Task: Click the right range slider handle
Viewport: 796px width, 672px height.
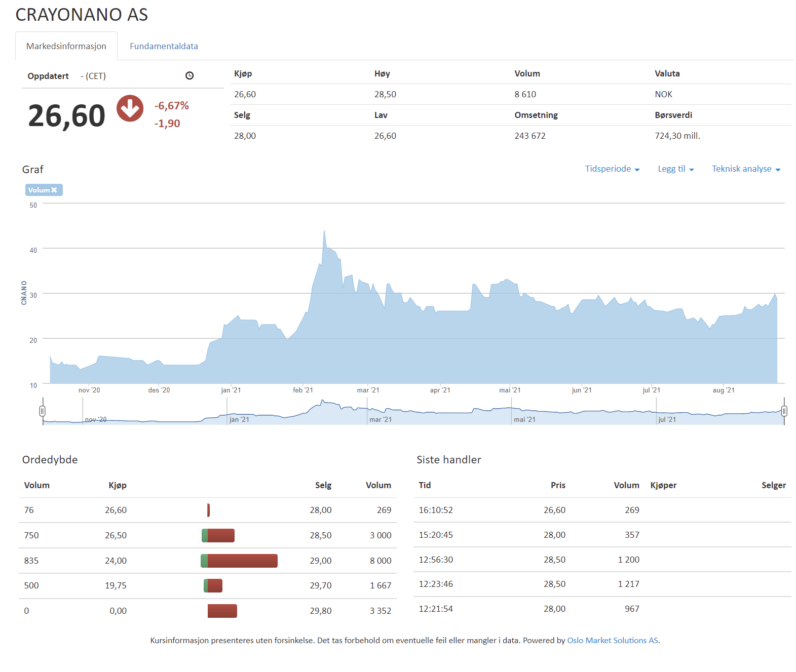Action: point(784,411)
